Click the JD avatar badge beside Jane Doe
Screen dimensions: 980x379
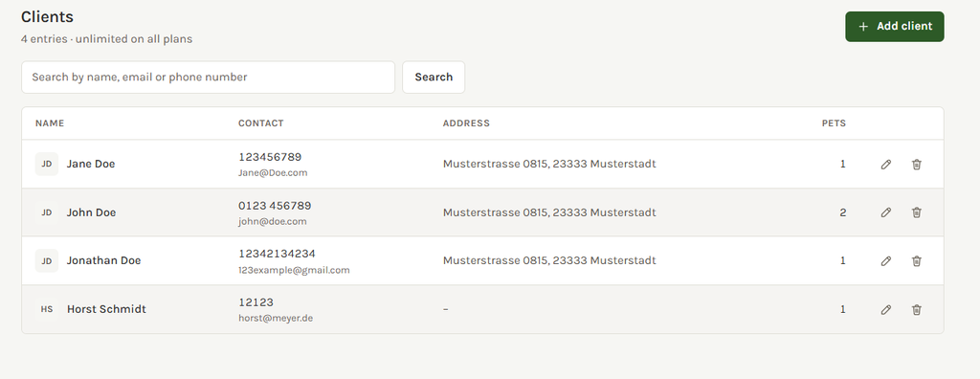(47, 164)
